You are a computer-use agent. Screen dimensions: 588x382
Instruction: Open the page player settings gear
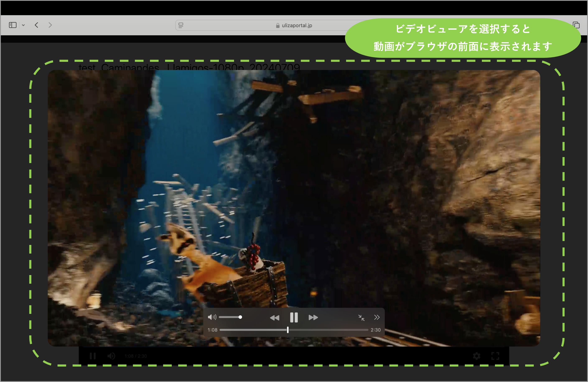(x=477, y=356)
